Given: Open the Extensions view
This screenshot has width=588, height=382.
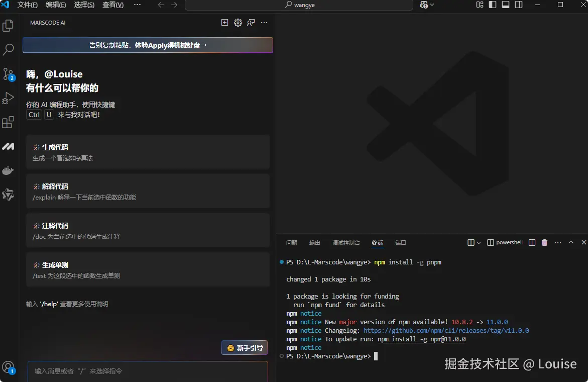Looking at the screenshot, I should click(x=8, y=122).
